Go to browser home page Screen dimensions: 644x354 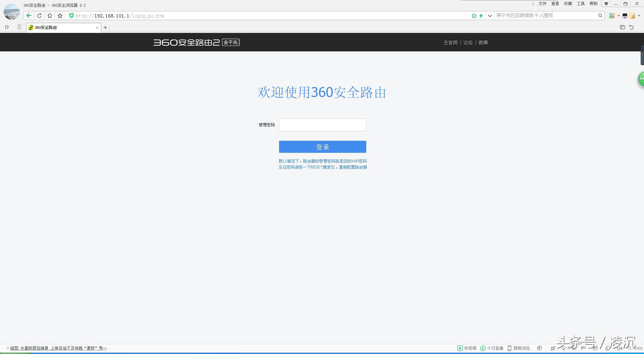click(x=50, y=16)
